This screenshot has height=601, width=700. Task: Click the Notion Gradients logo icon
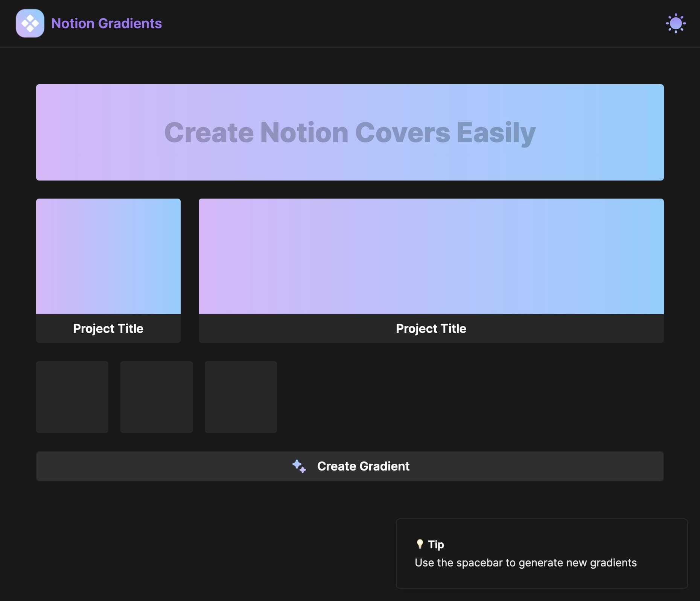coord(30,23)
